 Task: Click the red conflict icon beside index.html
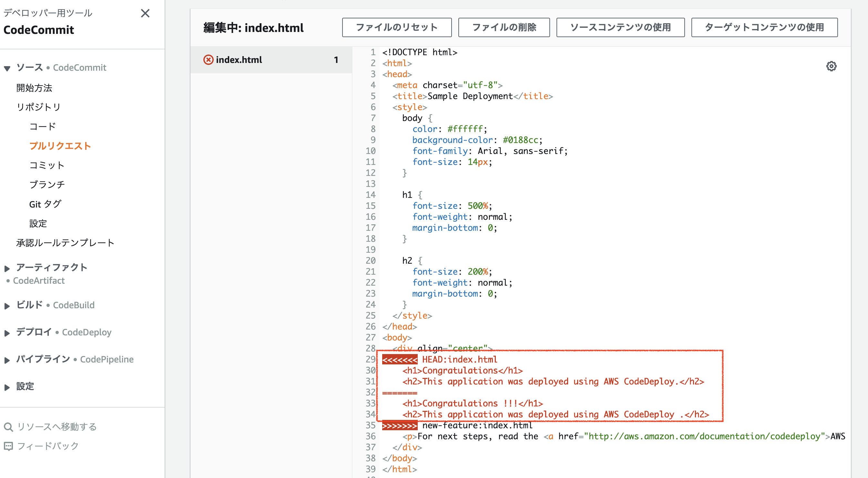pos(208,60)
